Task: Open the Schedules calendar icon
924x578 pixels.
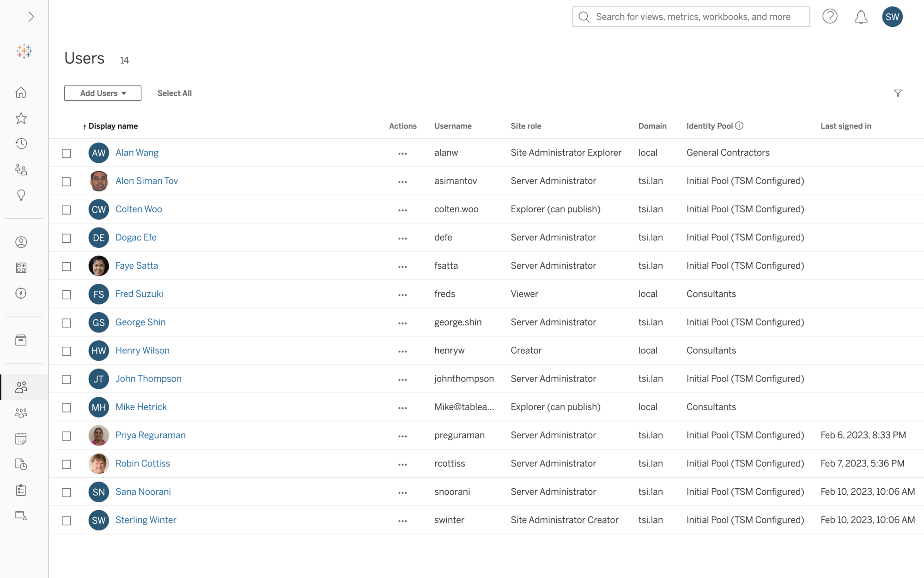Action: [21, 438]
